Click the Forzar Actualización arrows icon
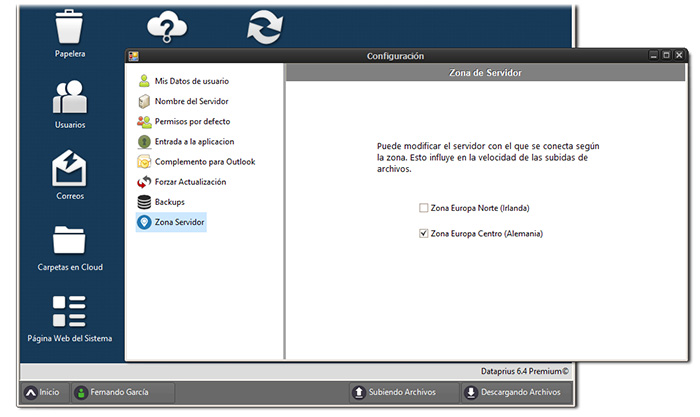This screenshot has width=700, height=417. tap(144, 182)
